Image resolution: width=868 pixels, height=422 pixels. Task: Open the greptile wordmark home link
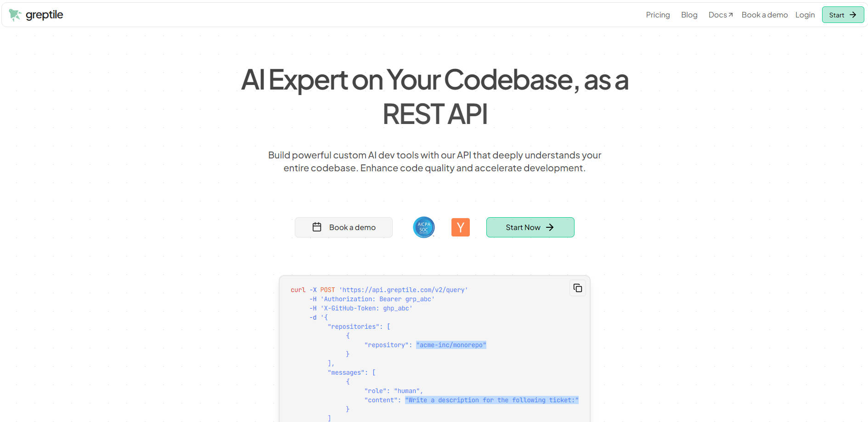click(x=44, y=15)
